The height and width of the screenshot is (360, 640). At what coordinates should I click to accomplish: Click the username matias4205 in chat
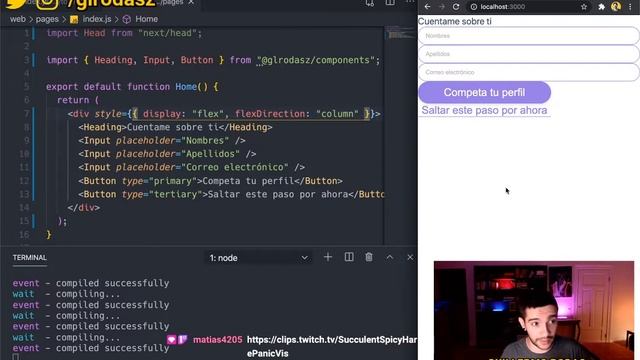coord(218,340)
